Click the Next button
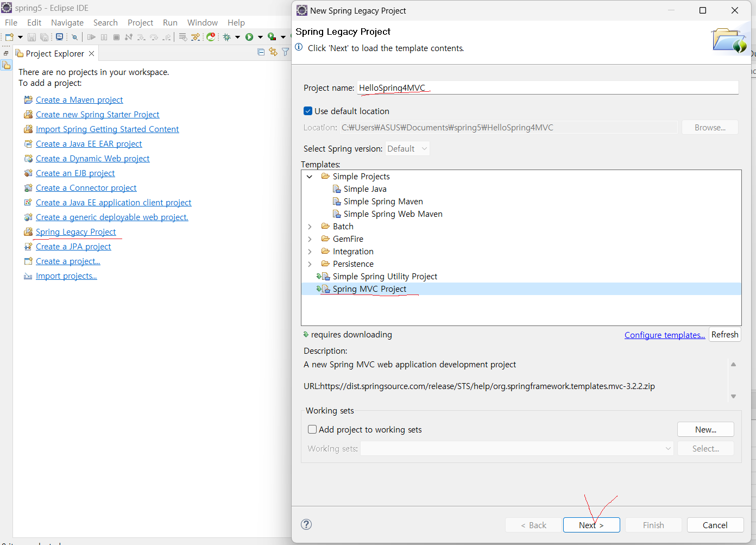Image resolution: width=756 pixels, height=545 pixels. coord(591,525)
